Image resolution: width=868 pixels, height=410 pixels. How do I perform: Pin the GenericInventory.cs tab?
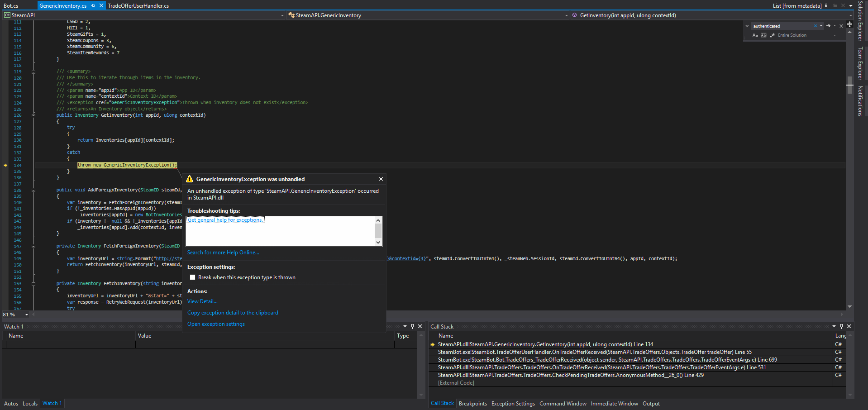(93, 6)
